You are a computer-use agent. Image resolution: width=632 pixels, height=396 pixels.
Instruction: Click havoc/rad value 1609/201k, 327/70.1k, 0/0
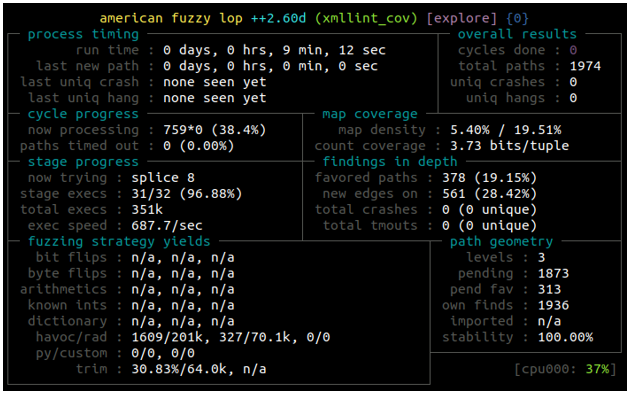pos(231,338)
